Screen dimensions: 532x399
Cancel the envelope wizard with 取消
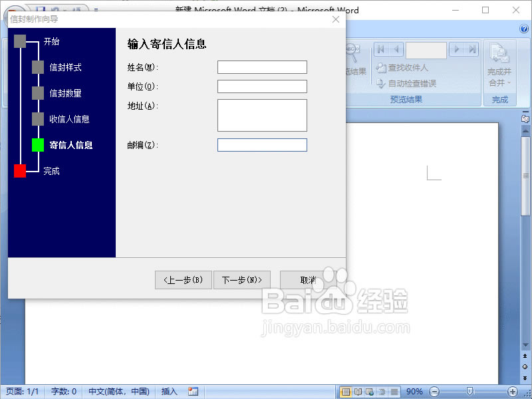click(308, 280)
